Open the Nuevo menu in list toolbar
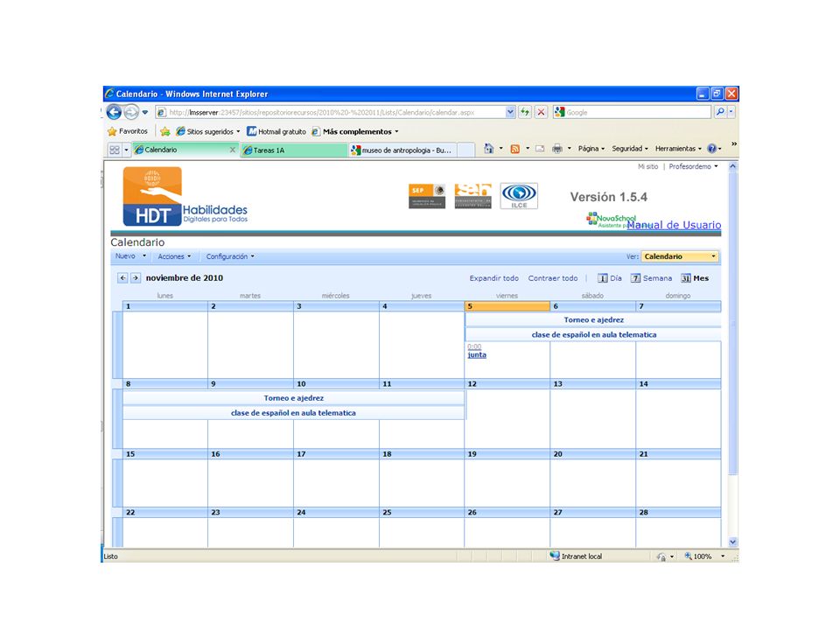840x630 pixels. [130, 256]
